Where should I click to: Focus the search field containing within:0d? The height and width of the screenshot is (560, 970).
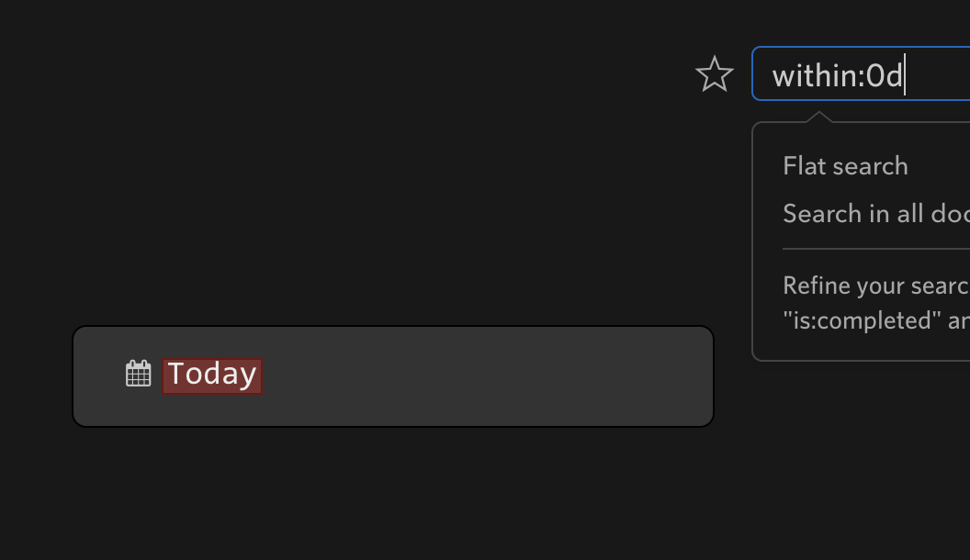(x=861, y=73)
